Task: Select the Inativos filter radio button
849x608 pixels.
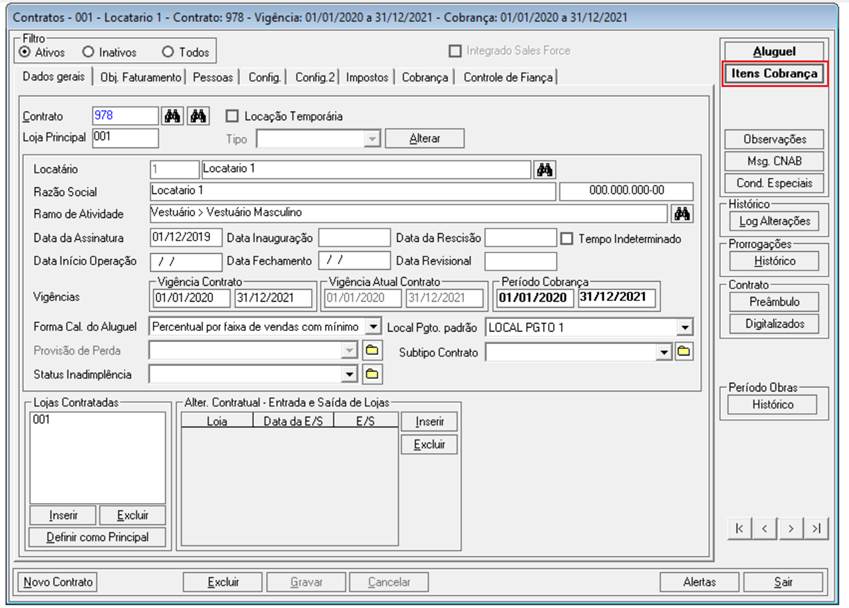Action: [x=88, y=52]
